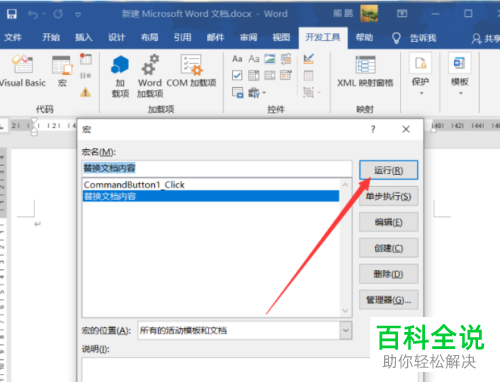Open XML 映射窗格 pane
Image resolution: width=500 pixels, height=382 pixels.
click(x=365, y=71)
